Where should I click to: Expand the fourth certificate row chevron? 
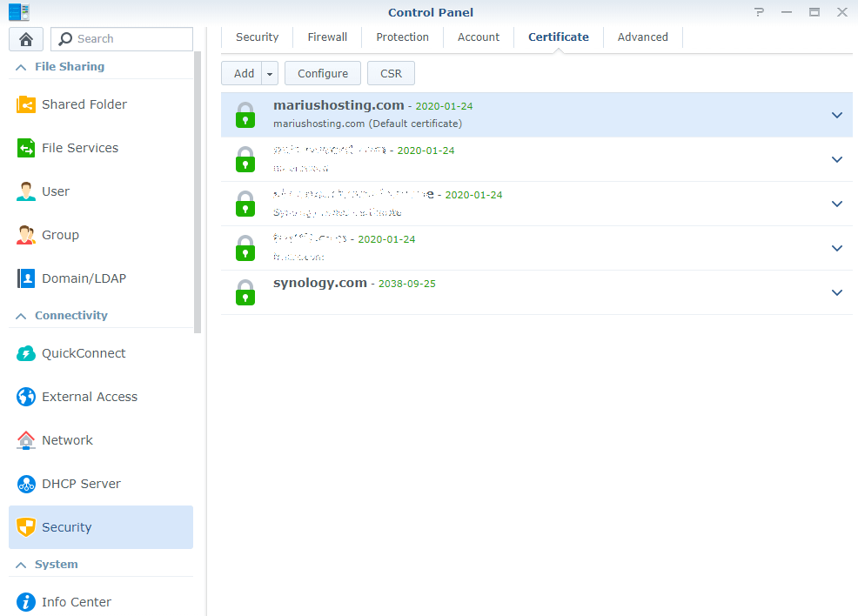[x=836, y=248]
